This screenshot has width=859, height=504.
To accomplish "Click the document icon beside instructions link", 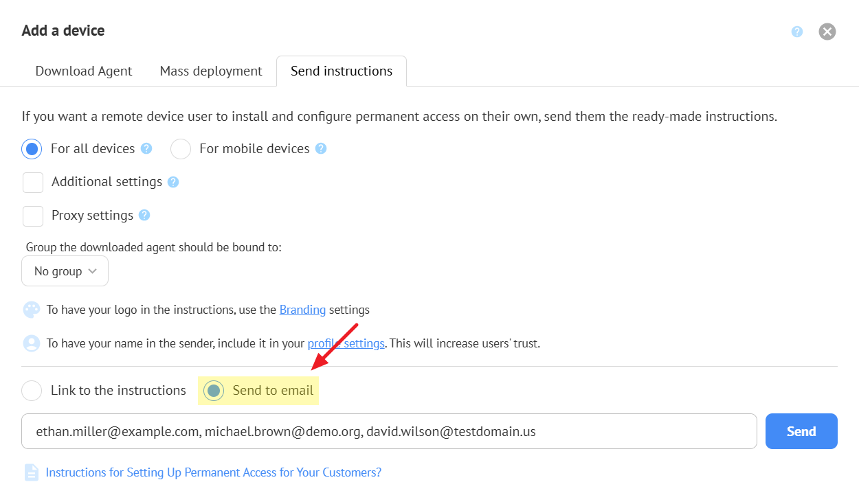I will pyautogui.click(x=32, y=472).
